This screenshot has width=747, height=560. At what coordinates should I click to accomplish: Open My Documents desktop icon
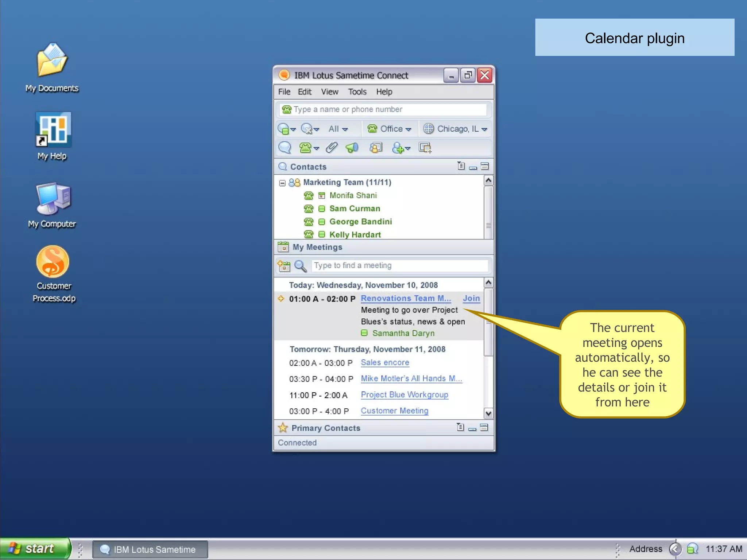click(52, 67)
